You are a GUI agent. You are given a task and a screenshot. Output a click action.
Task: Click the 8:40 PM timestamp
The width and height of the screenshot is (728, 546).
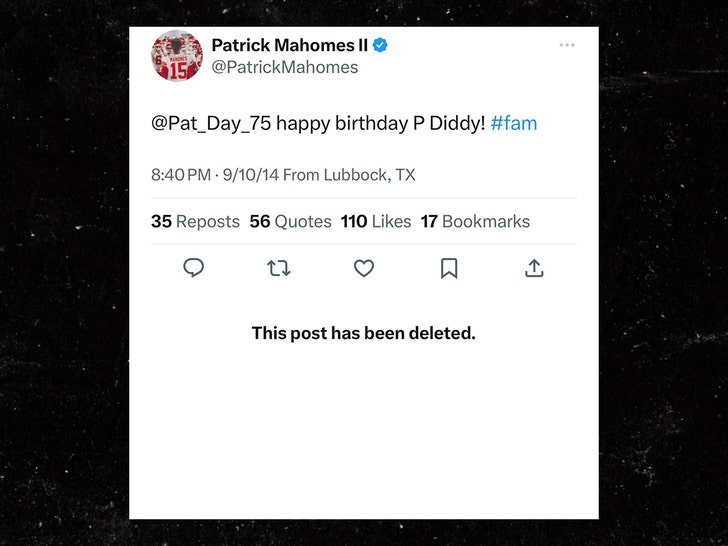tap(181, 175)
